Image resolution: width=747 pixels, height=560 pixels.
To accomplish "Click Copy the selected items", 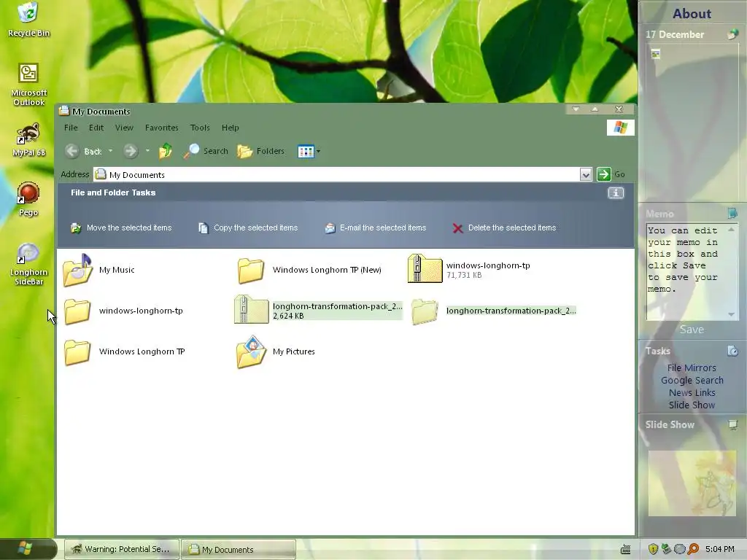I will pyautogui.click(x=248, y=227).
